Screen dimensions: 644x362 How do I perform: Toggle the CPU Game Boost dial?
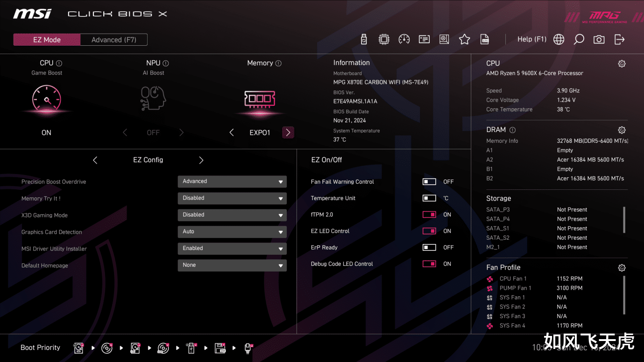coord(46,99)
